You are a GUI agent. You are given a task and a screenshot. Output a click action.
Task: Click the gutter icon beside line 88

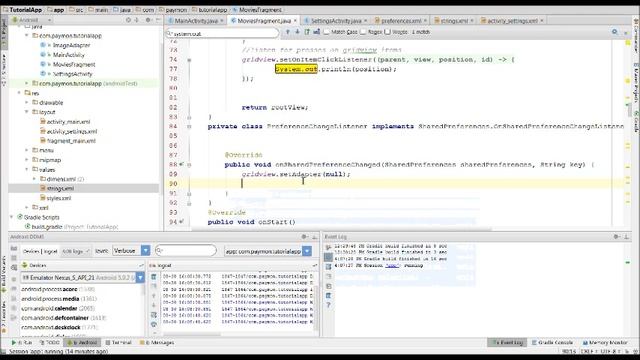pos(181,164)
